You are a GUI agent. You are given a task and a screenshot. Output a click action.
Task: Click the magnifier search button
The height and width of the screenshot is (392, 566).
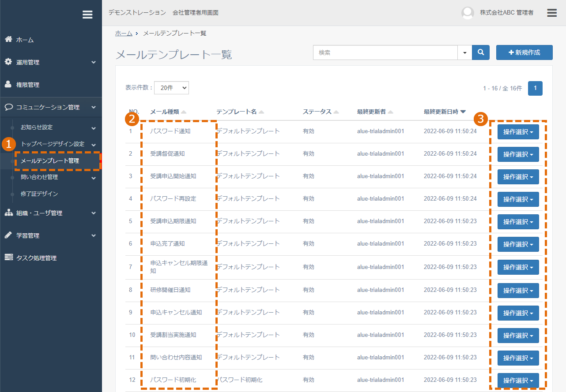481,52
